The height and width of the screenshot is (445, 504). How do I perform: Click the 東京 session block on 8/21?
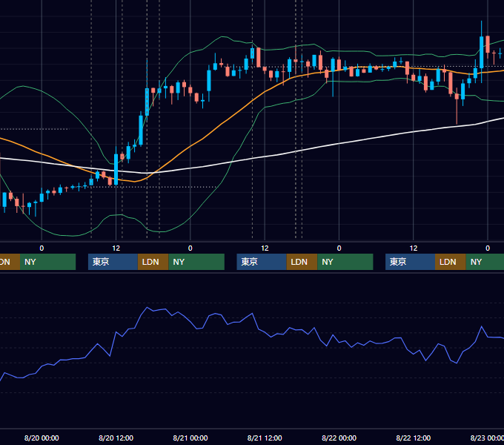(x=262, y=262)
